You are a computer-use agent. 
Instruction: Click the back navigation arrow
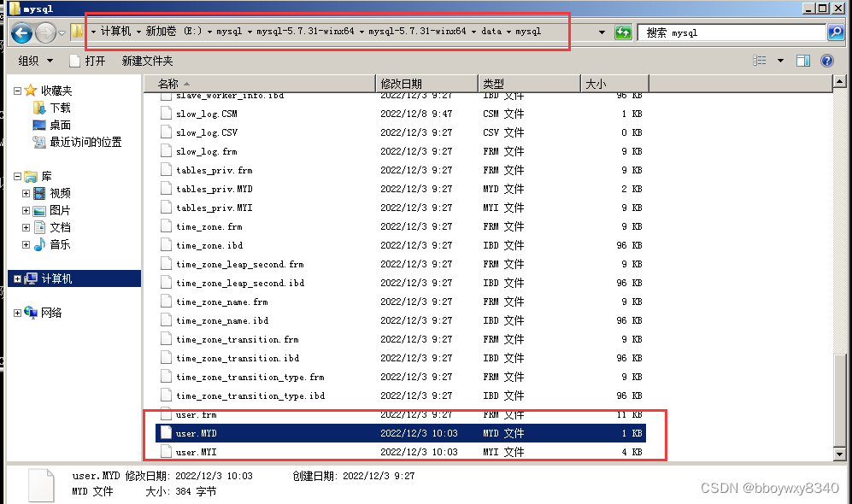point(19,32)
